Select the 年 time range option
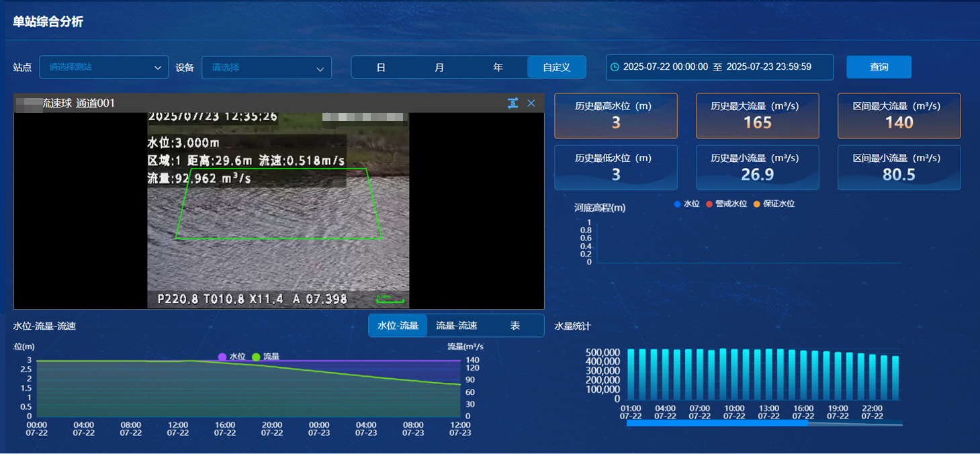Image resolution: width=980 pixels, height=454 pixels. tap(498, 67)
